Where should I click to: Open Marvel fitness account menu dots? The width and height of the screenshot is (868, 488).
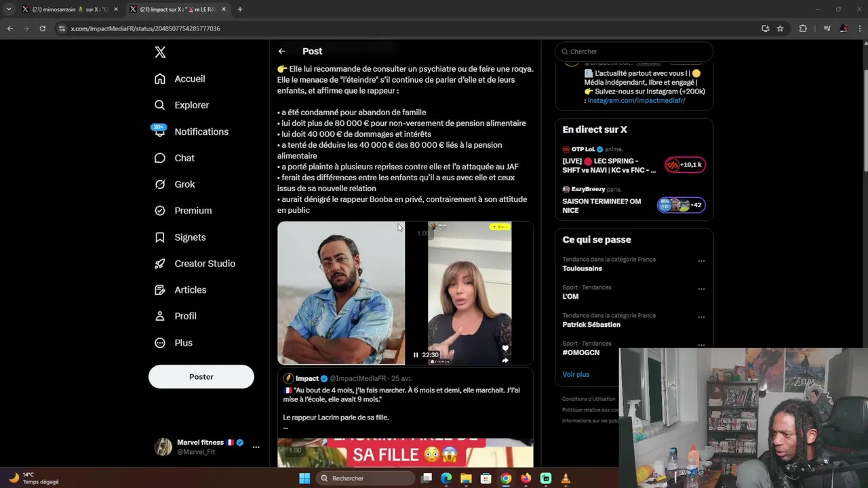point(256,447)
